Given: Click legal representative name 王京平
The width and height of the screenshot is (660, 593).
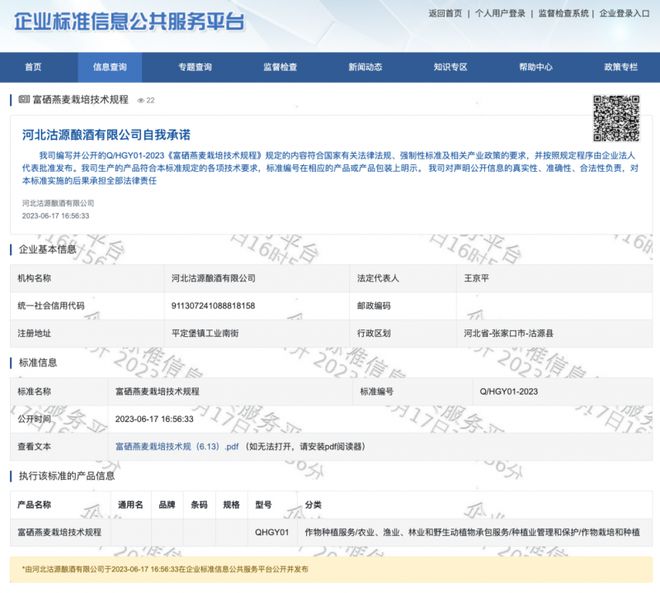Looking at the screenshot, I should pos(476,278).
